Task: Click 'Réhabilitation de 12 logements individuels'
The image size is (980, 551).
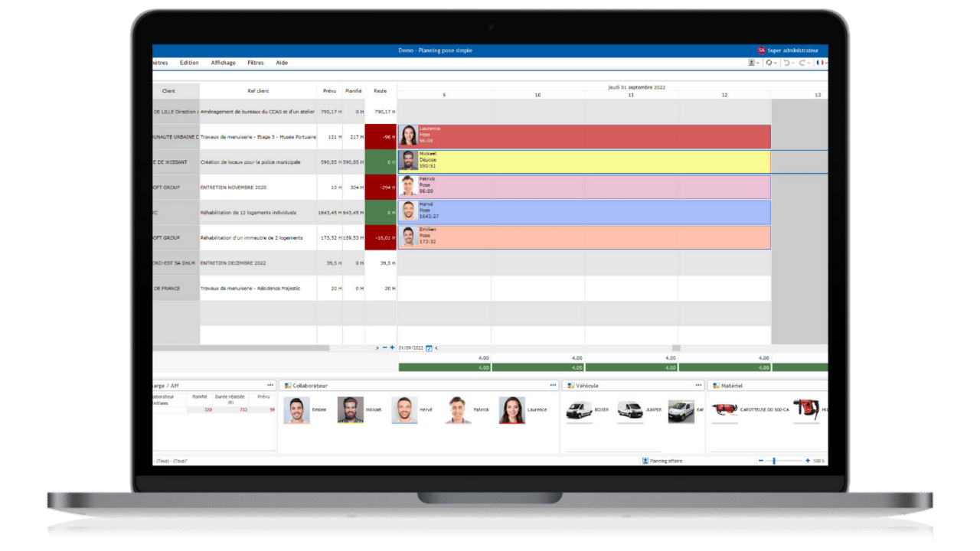Action: pyautogui.click(x=248, y=213)
